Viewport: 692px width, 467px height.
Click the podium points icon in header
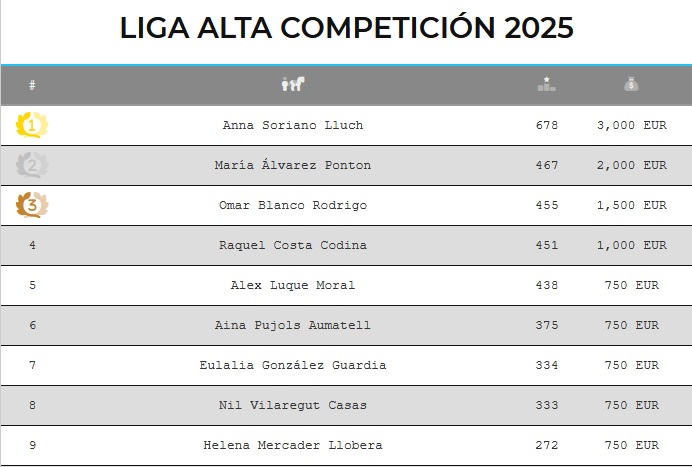tap(546, 85)
